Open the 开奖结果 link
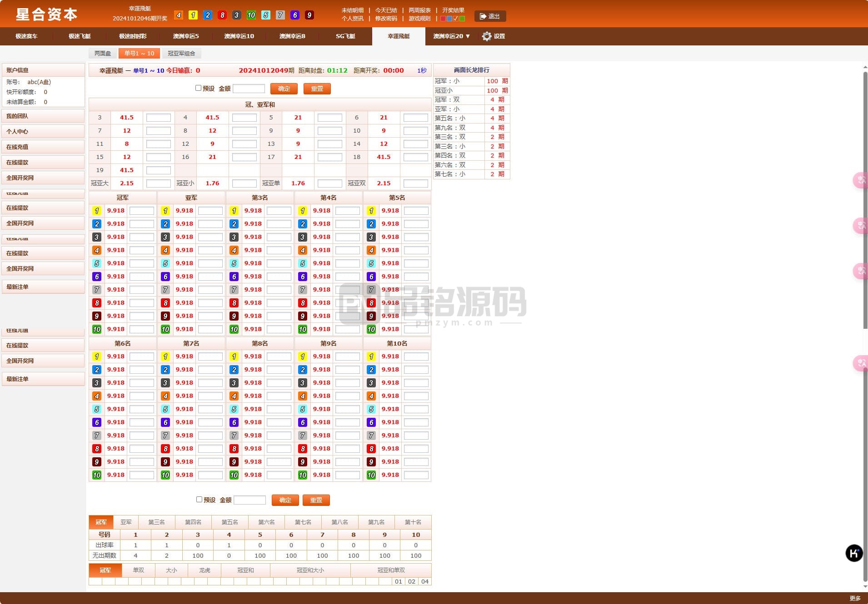The image size is (868, 604). click(x=453, y=10)
